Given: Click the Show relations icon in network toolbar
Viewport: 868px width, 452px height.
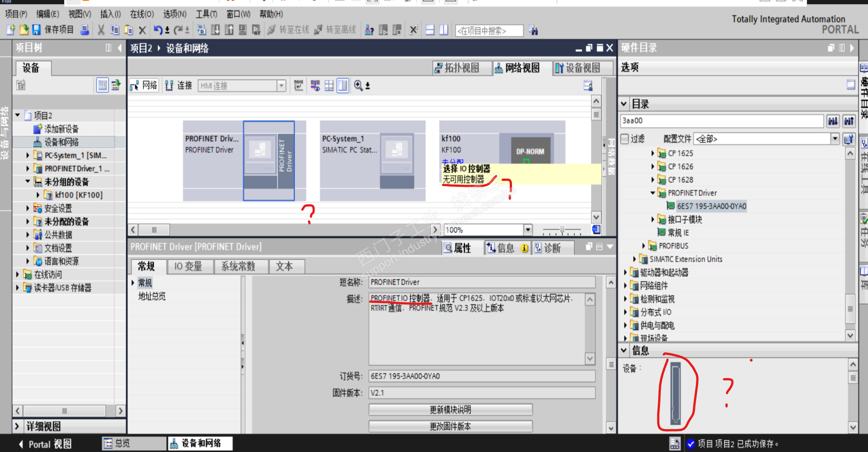Looking at the screenshot, I should 315,85.
